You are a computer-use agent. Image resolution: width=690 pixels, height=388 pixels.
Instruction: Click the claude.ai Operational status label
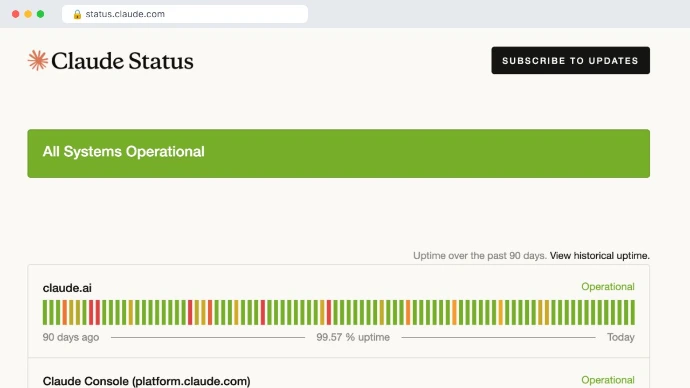608,286
